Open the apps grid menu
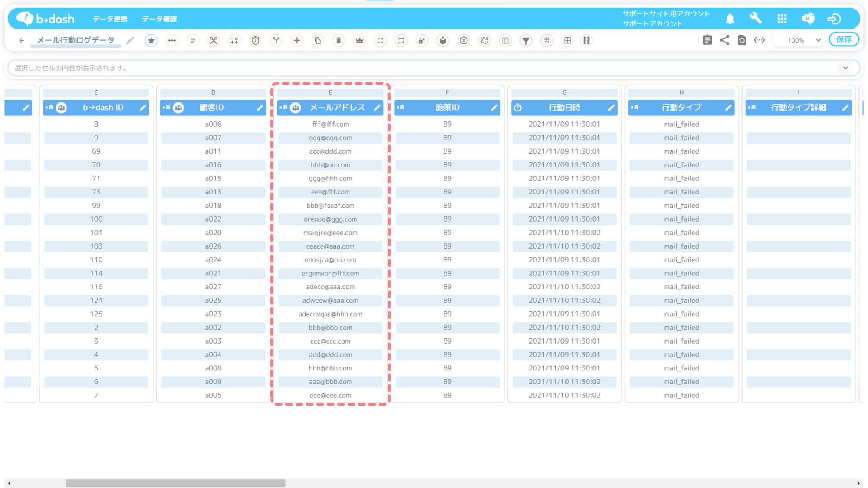 (782, 19)
